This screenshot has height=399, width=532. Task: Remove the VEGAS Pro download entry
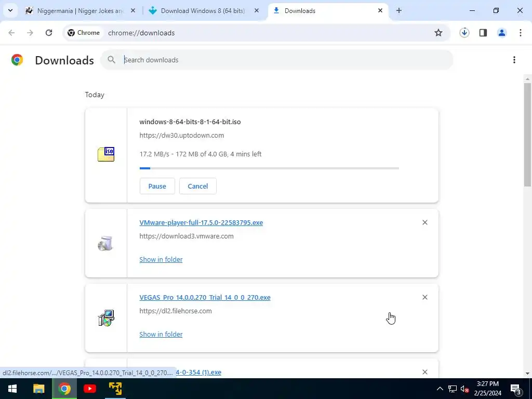pyautogui.click(x=424, y=297)
